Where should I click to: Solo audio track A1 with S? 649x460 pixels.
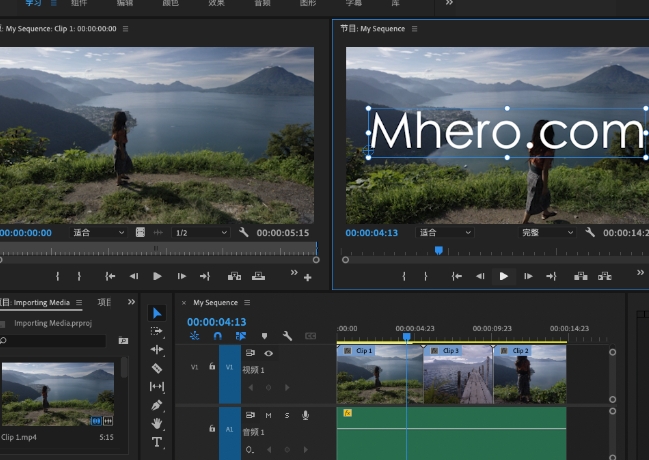pos(287,415)
